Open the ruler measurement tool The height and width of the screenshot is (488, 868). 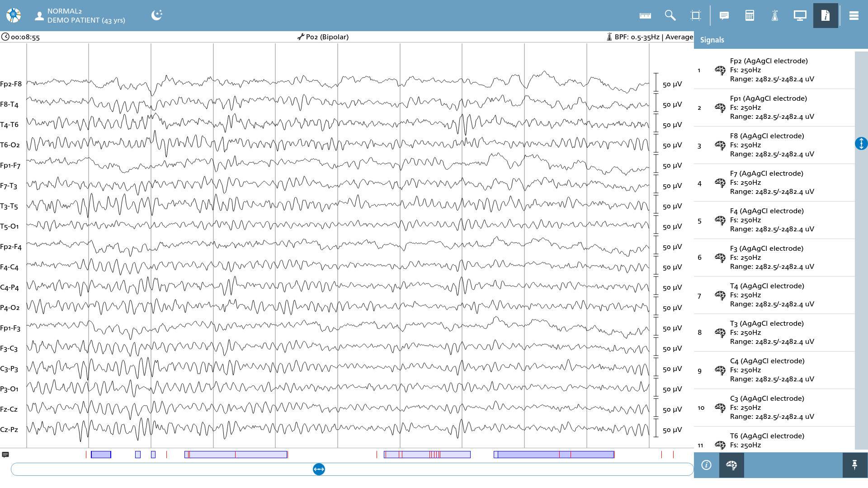[x=645, y=16]
